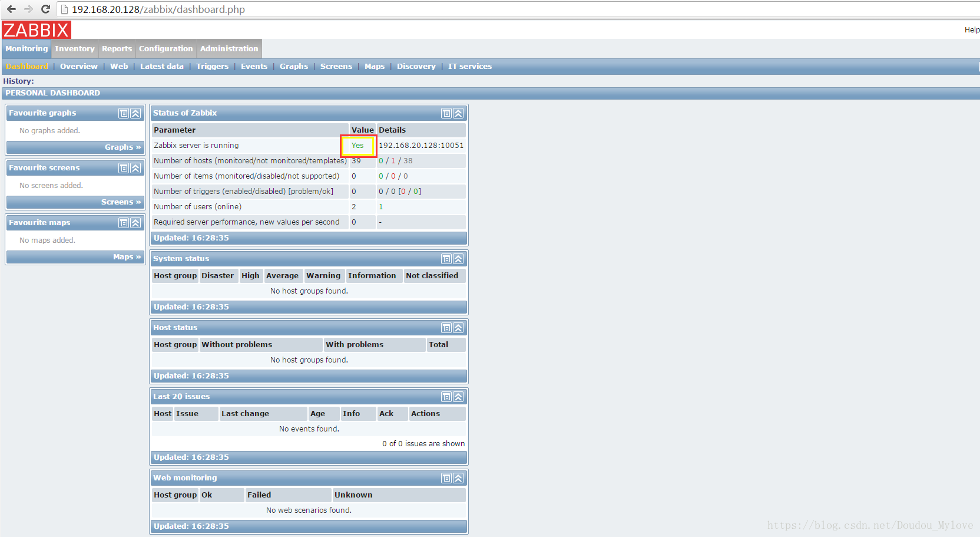This screenshot has width=980, height=537.
Task: Click the server address 192.168.20.128:10051
Action: pyautogui.click(x=421, y=146)
